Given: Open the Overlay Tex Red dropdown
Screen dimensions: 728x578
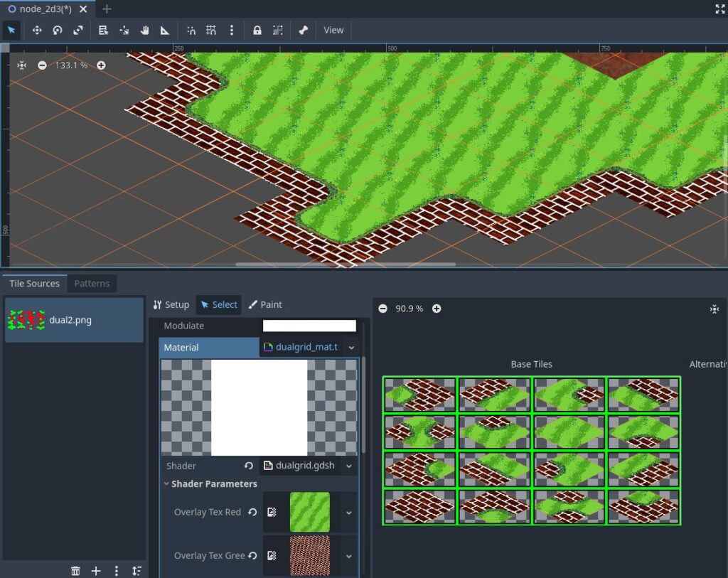Looking at the screenshot, I should point(349,512).
